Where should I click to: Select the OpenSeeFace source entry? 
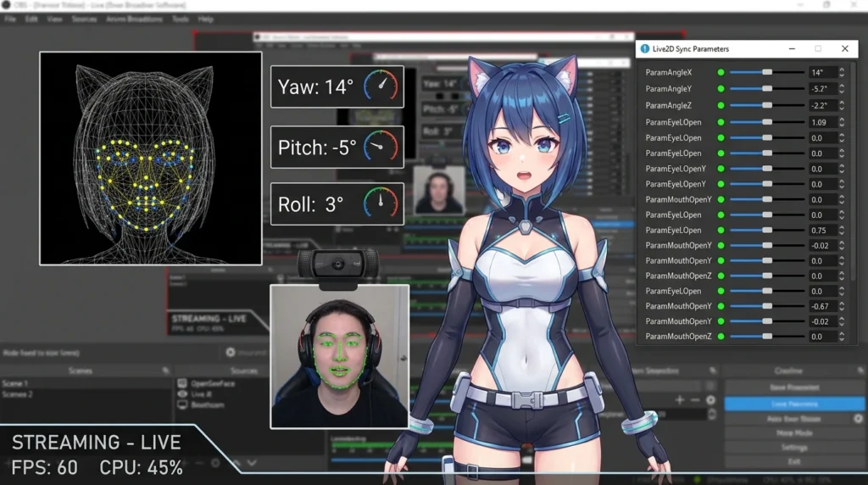click(213, 383)
